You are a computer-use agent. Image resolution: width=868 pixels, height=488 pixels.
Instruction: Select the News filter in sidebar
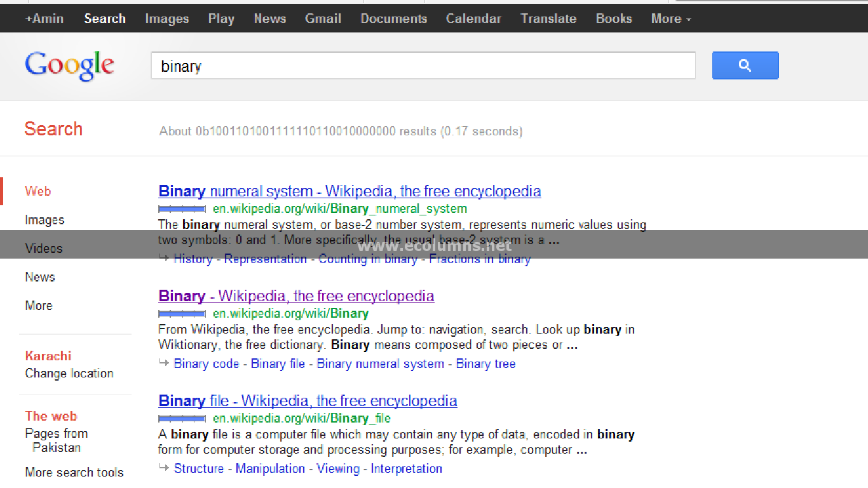[x=40, y=277]
